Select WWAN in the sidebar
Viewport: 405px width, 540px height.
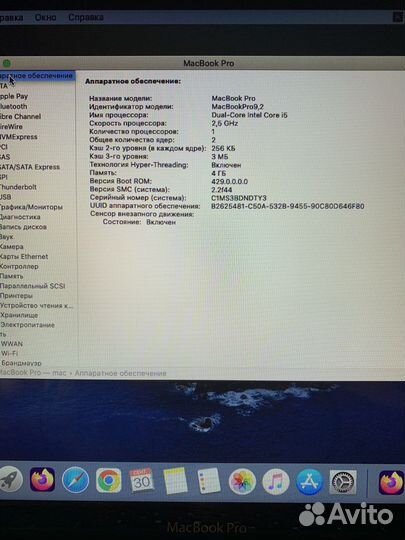pos(12,344)
